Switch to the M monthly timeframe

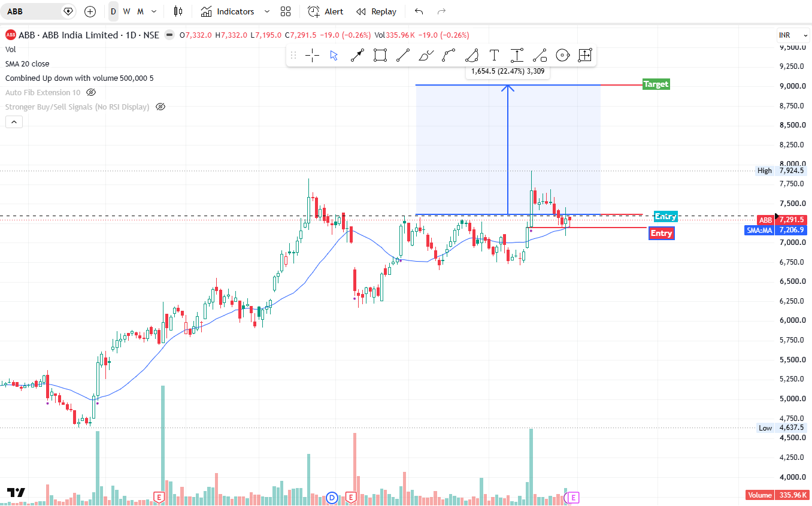140,11
